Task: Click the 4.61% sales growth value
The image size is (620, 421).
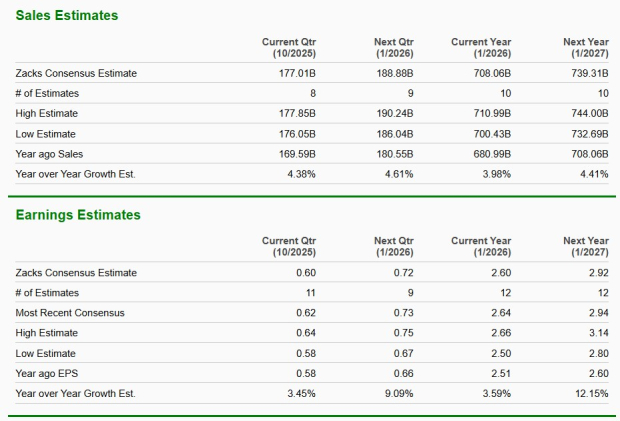Action: click(x=398, y=174)
